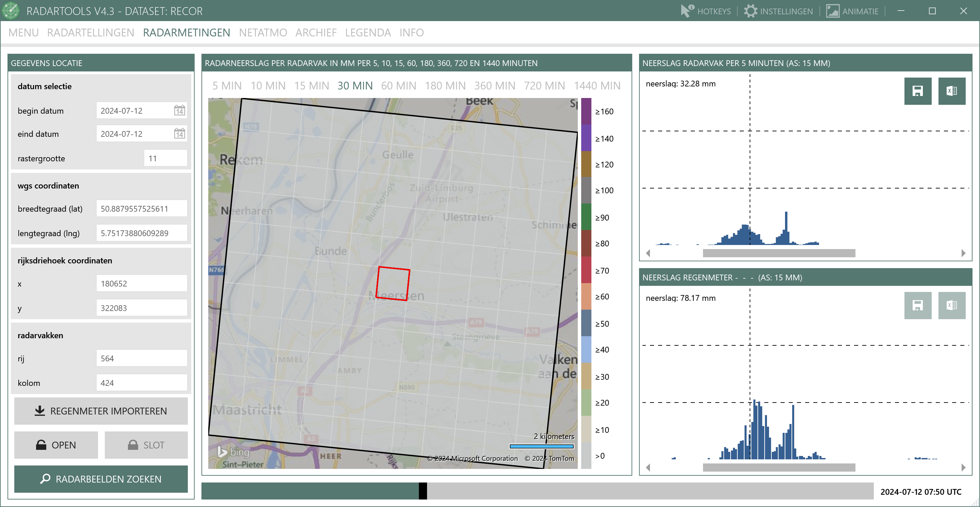Viewport: 980px width, 507px height.
Task: Start the Animatie function
Action: pyautogui.click(x=852, y=11)
